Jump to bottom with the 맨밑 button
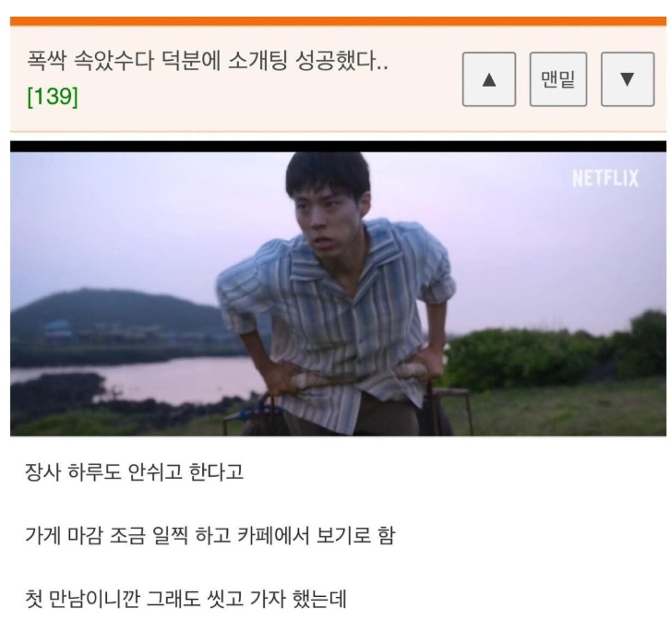 [x=558, y=79]
